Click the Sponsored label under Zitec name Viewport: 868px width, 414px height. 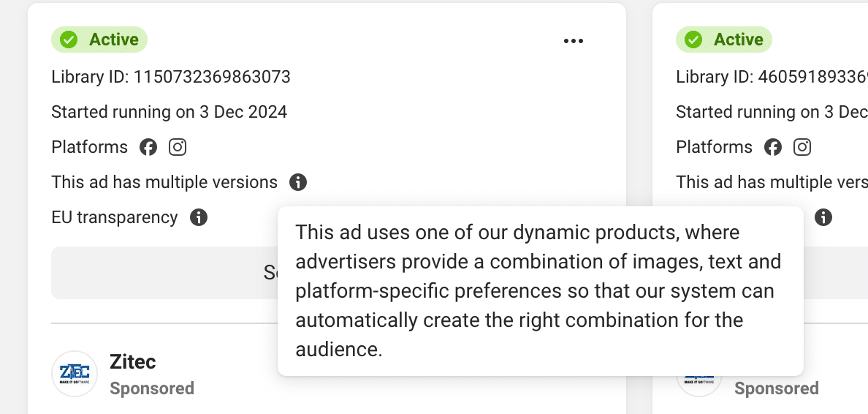pyautogui.click(x=152, y=388)
